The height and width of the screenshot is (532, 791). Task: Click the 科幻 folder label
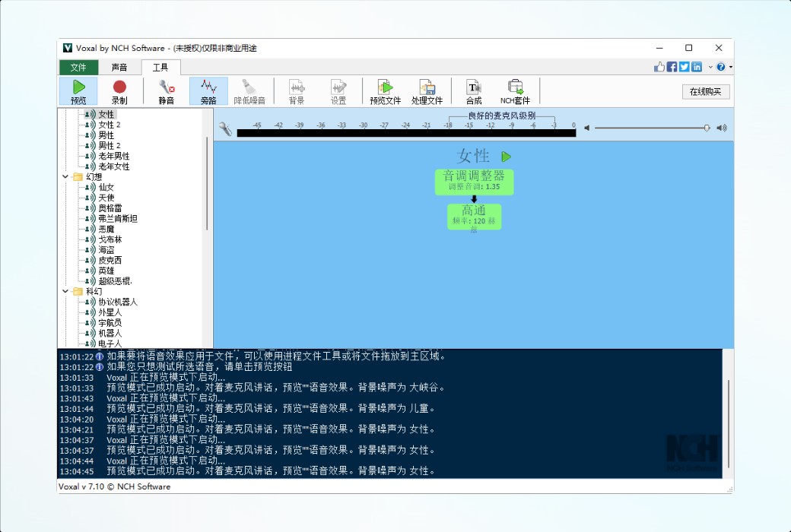(x=94, y=291)
